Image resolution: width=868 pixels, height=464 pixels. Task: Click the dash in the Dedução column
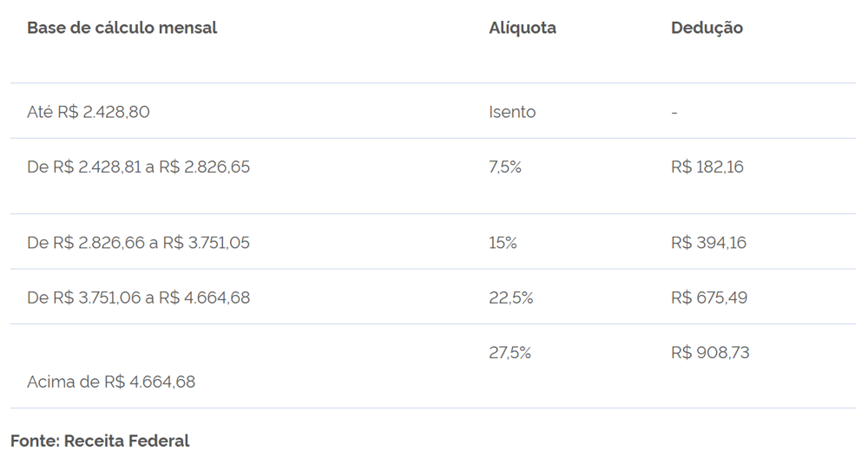click(x=674, y=113)
